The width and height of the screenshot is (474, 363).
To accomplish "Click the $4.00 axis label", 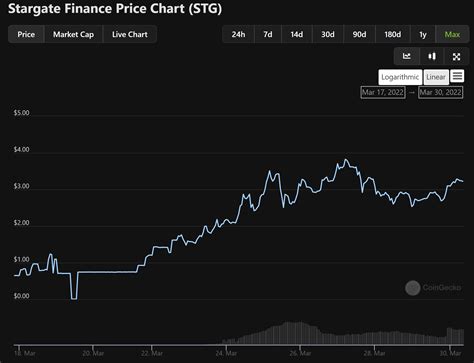I will click(21, 150).
